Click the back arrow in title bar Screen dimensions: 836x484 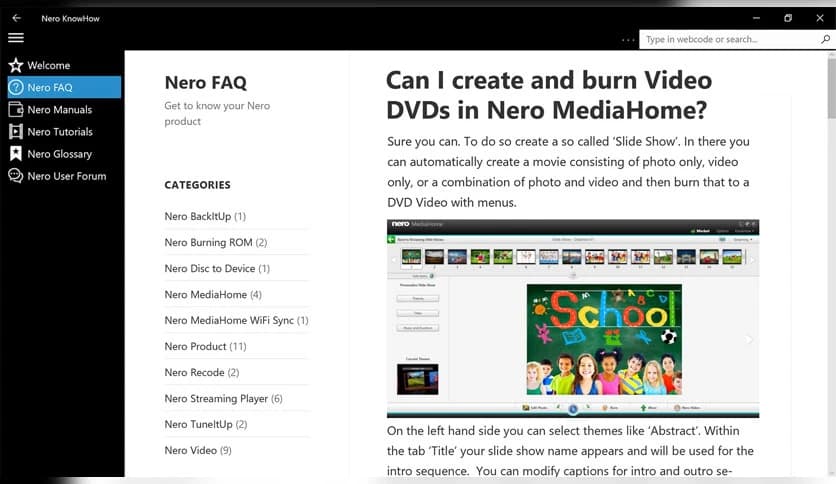[x=16, y=18]
